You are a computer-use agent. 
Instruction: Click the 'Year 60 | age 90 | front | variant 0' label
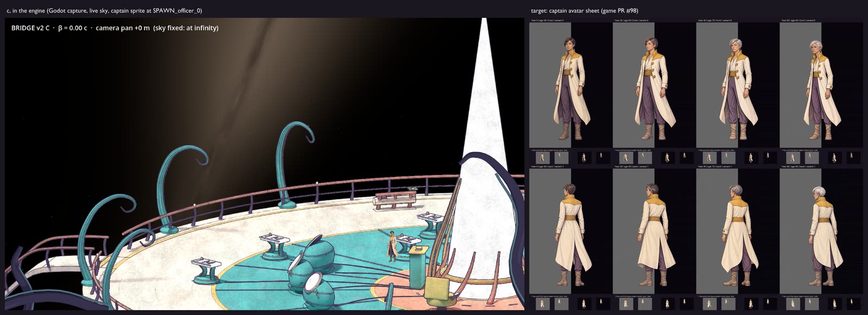click(x=798, y=21)
